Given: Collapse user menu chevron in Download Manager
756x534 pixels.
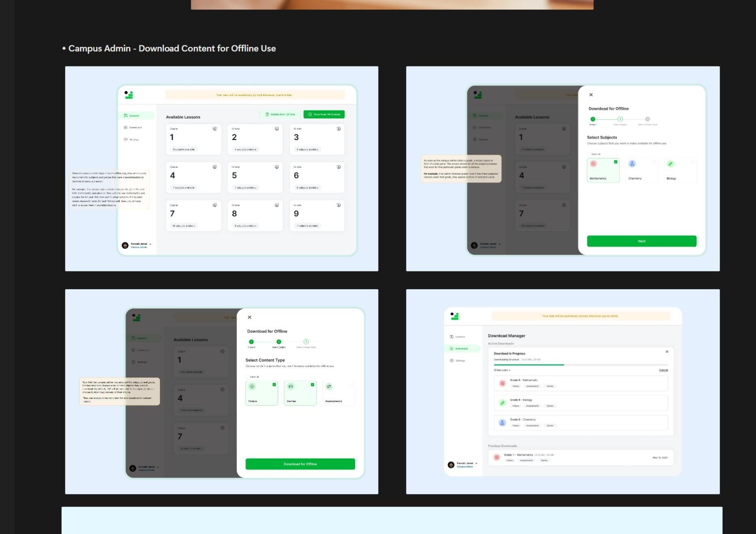Looking at the screenshot, I should pyautogui.click(x=476, y=463).
